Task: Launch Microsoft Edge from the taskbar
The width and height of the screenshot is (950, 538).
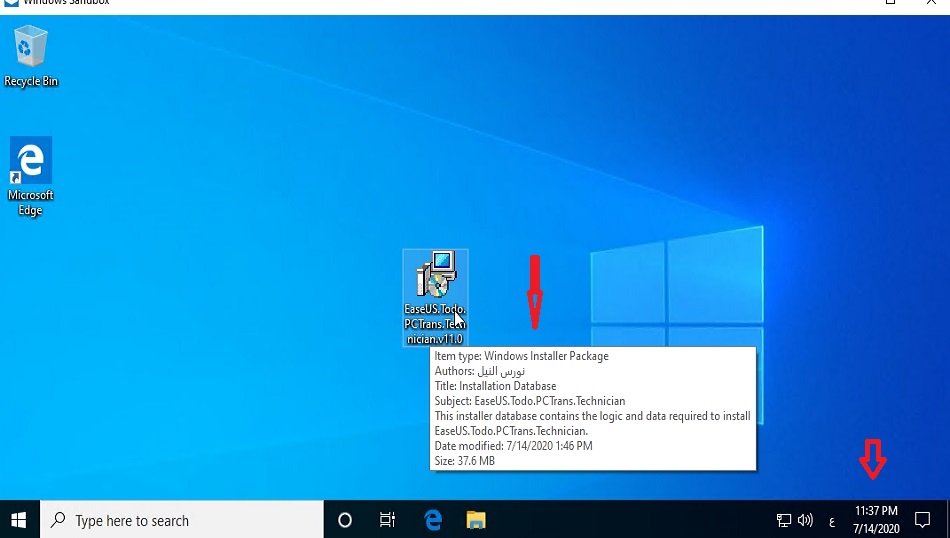Action: pyautogui.click(x=433, y=520)
